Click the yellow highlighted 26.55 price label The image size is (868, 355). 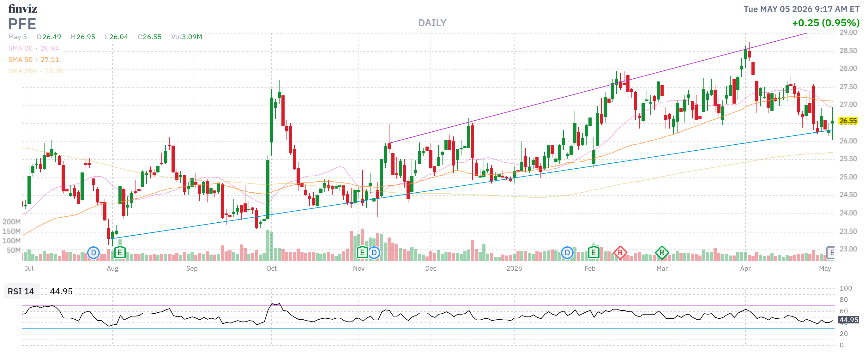pos(848,121)
